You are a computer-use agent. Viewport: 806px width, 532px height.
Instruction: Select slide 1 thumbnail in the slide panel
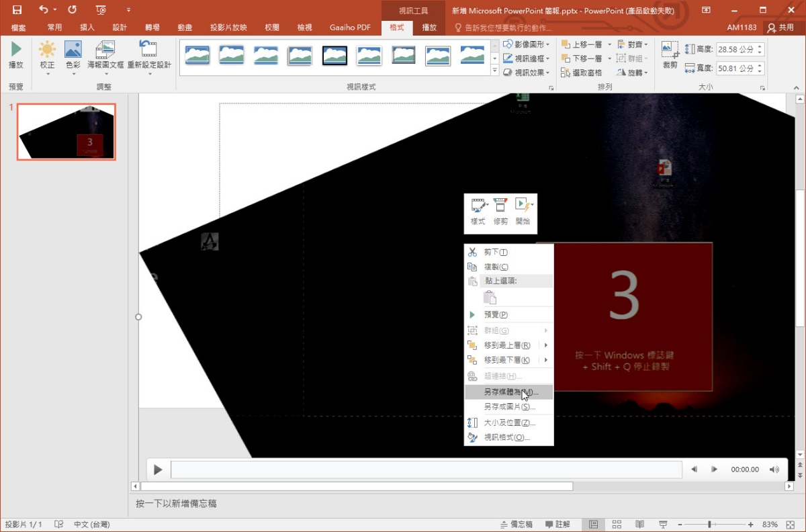click(66, 132)
